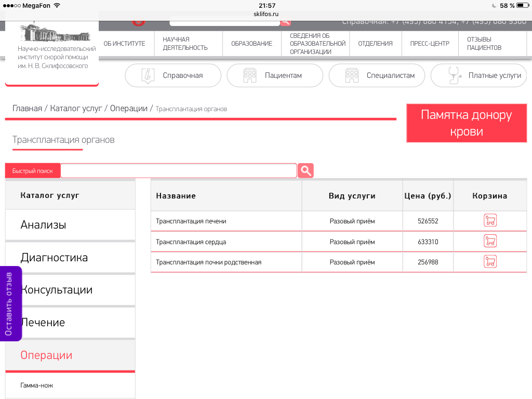Add liver transplantation to cart
This screenshot has height=399, width=532.
pyautogui.click(x=490, y=221)
